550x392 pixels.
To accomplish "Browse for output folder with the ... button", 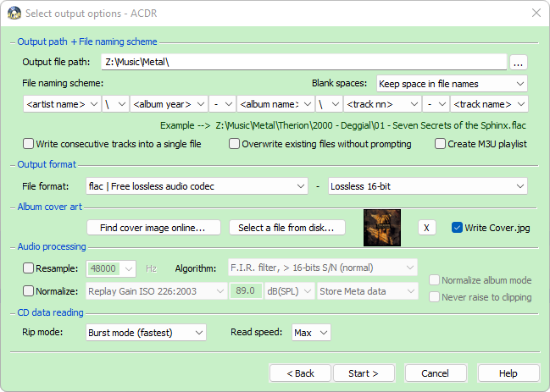I will click(x=518, y=63).
